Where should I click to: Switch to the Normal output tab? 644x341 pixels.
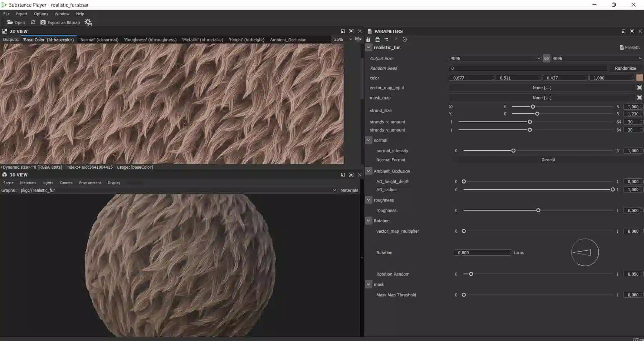point(99,40)
